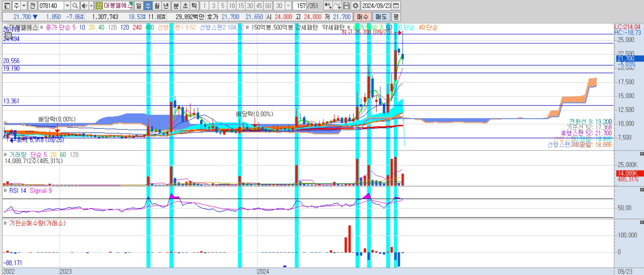Close the 기관순매수량 indicator pane

click(642, 222)
